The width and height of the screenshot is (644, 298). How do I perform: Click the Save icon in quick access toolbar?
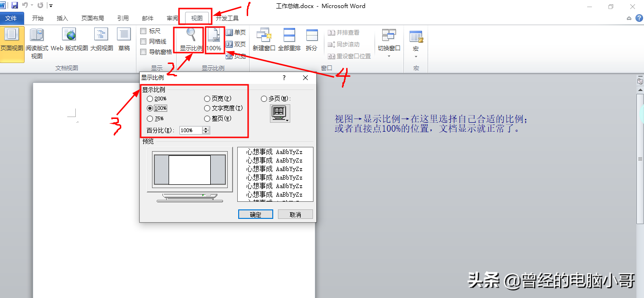[x=15, y=6]
